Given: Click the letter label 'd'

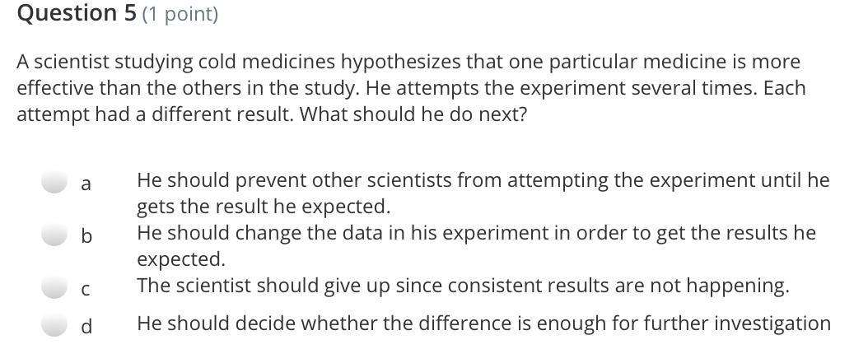Looking at the screenshot, I should (86, 327).
